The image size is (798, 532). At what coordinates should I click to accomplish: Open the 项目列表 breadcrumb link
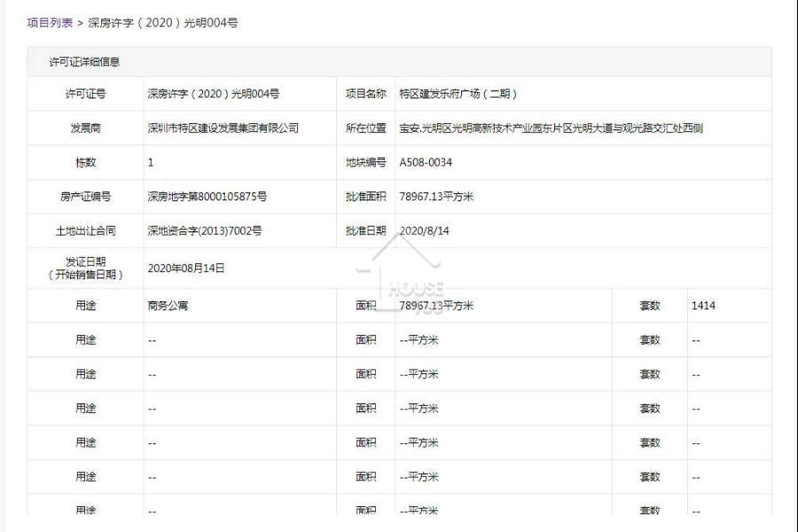[x=50, y=23]
